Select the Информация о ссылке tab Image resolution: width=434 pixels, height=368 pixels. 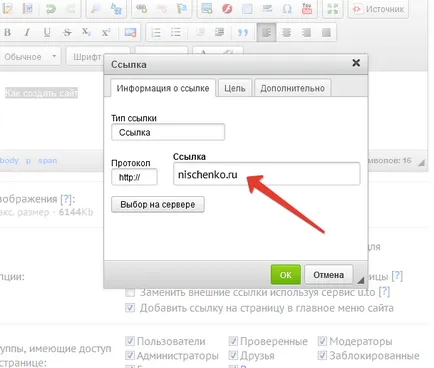163,88
